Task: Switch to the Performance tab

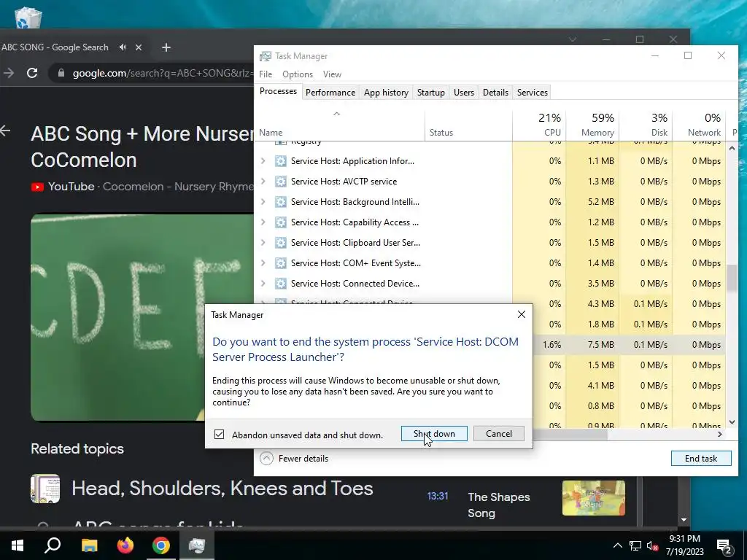Action: point(330,93)
